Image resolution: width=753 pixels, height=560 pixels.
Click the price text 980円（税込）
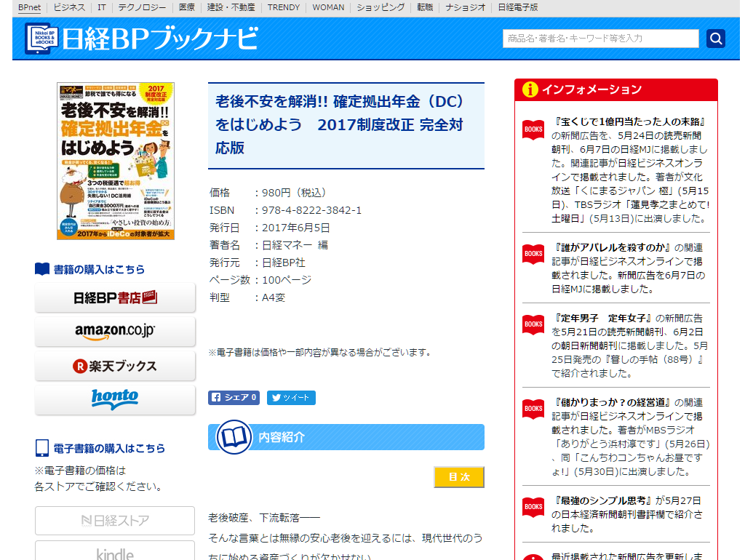(295, 193)
